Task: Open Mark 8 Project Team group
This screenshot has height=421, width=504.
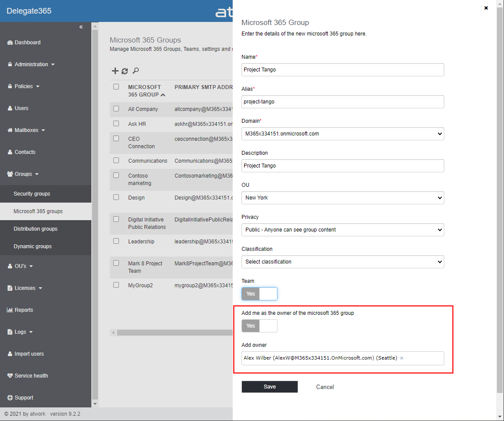Action: click(145, 267)
